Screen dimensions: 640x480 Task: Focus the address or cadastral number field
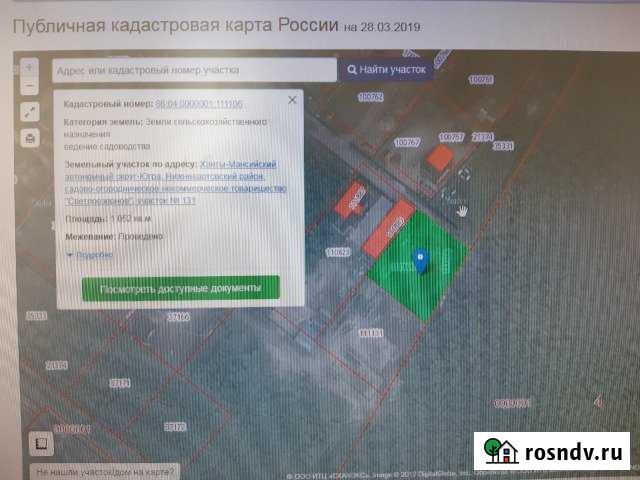[194, 70]
